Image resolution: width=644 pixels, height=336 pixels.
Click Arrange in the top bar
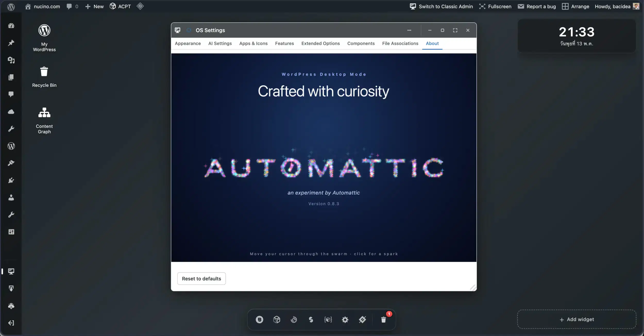click(575, 6)
